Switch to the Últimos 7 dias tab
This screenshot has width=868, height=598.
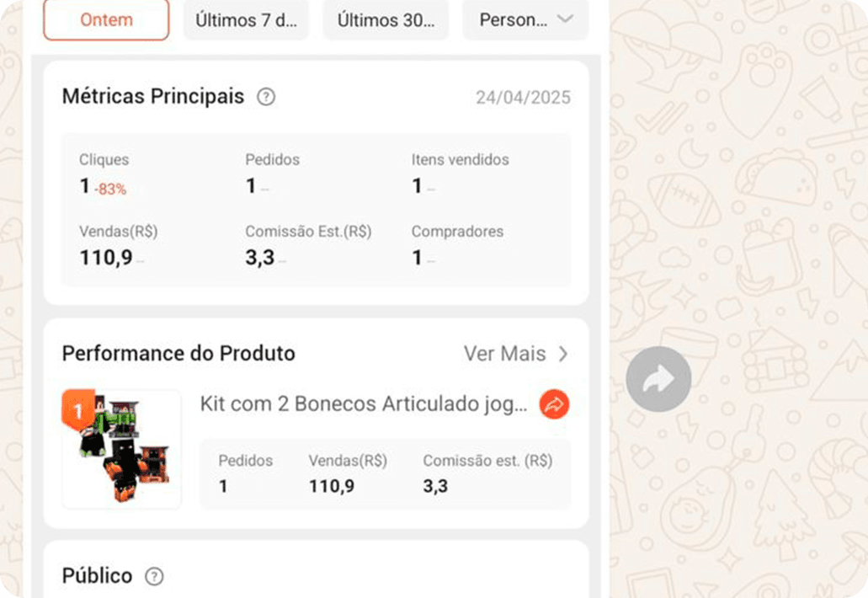(246, 20)
